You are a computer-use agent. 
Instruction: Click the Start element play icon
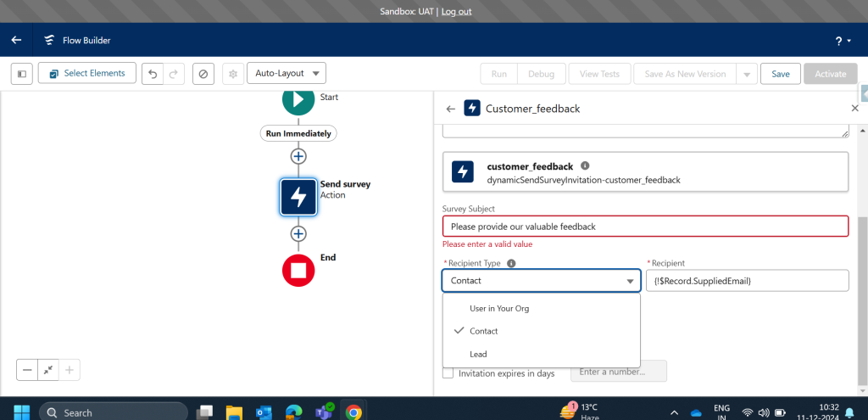(x=298, y=98)
